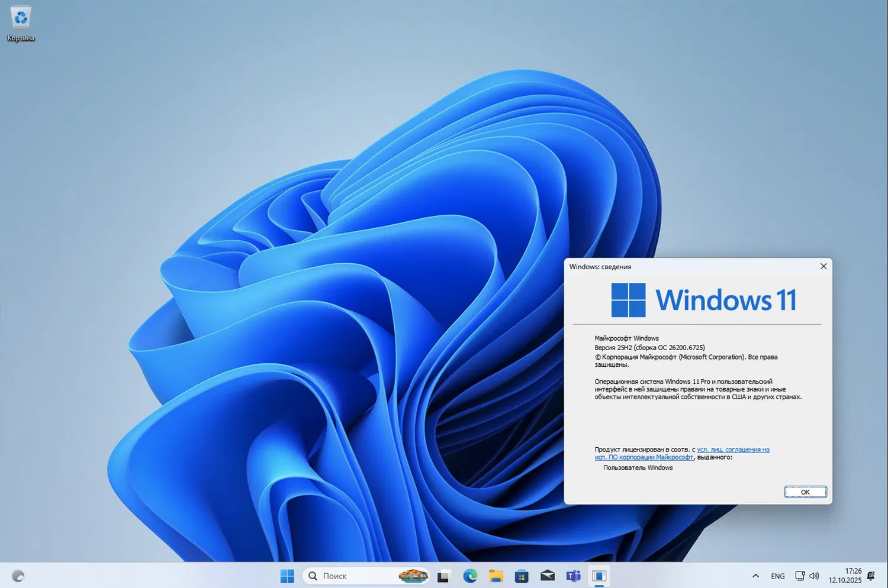Open the Корзина recycle bin desktop icon
The height and width of the screenshot is (588, 888).
[21, 24]
